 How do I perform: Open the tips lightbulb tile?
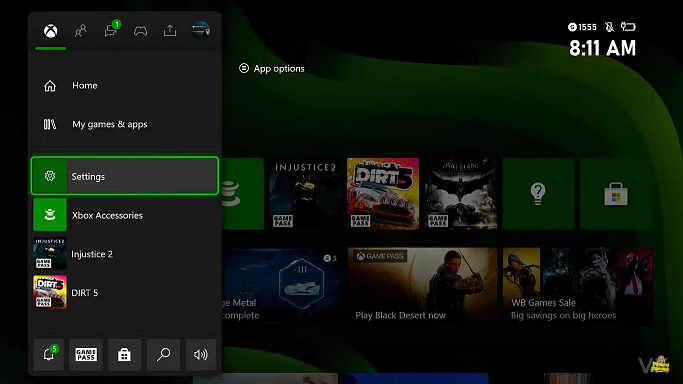point(538,193)
